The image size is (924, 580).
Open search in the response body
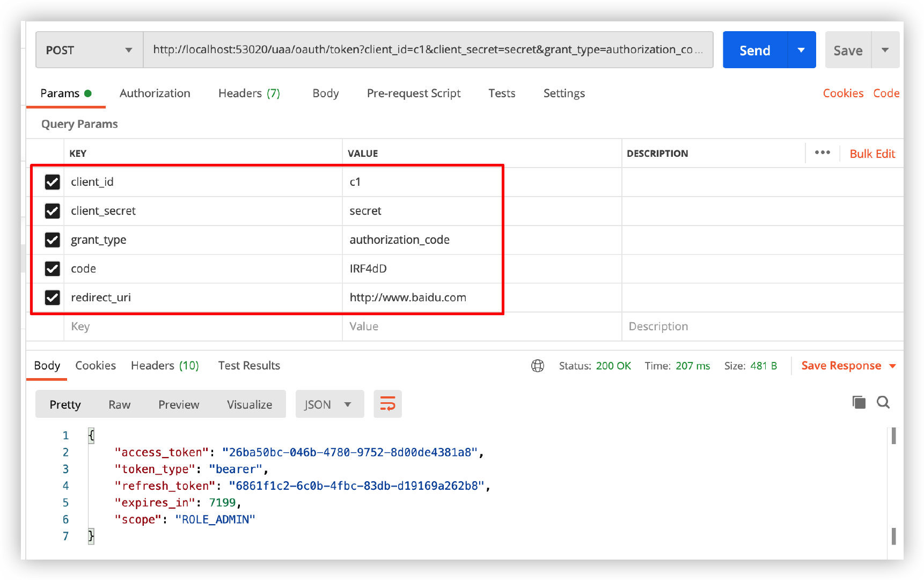point(883,402)
